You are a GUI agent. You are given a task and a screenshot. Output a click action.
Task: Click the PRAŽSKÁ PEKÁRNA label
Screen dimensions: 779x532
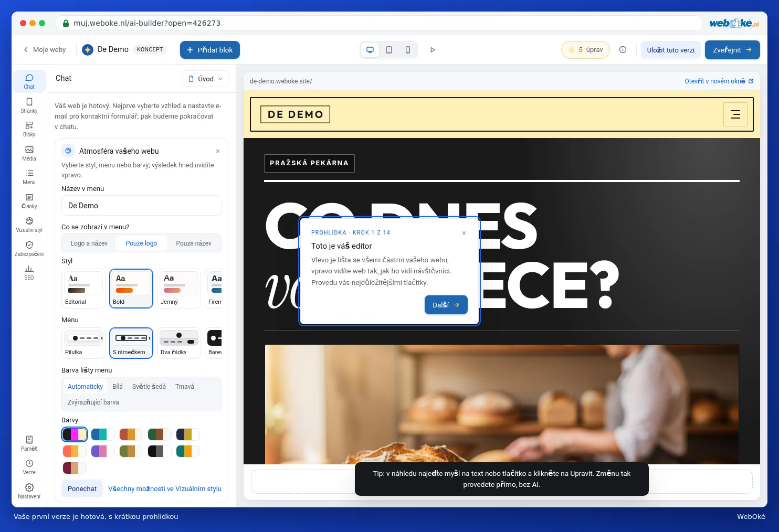(309, 163)
